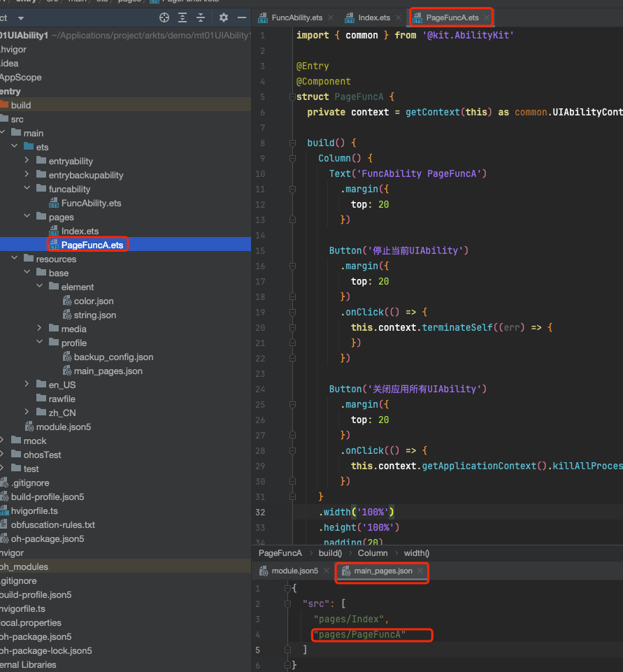The image size is (623, 672).
Task: Open main_pages.json in the project tree
Action: [x=108, y=371]
